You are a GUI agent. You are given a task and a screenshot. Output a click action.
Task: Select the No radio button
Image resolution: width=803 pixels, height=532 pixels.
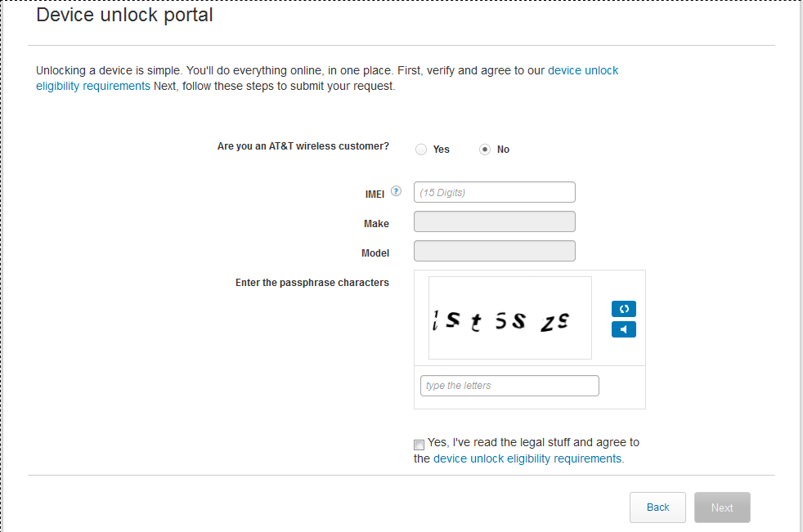[x=484, y=149]
